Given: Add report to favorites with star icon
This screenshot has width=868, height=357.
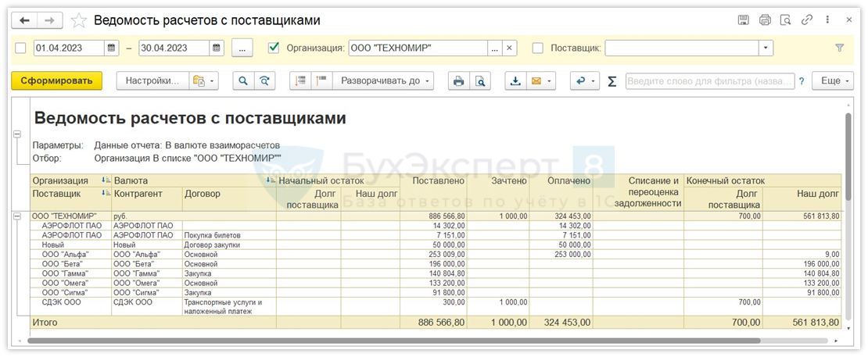Looking at the screenshot, I should 79,20.
